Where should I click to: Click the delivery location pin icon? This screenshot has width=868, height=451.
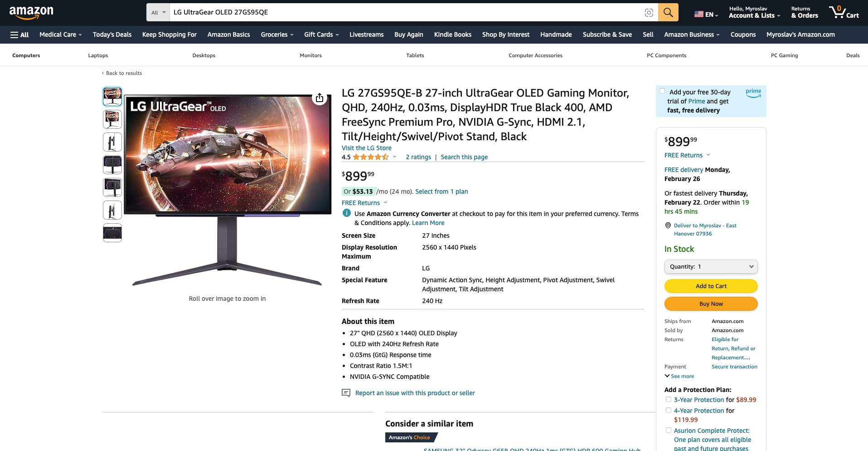[x=668, y=225]
